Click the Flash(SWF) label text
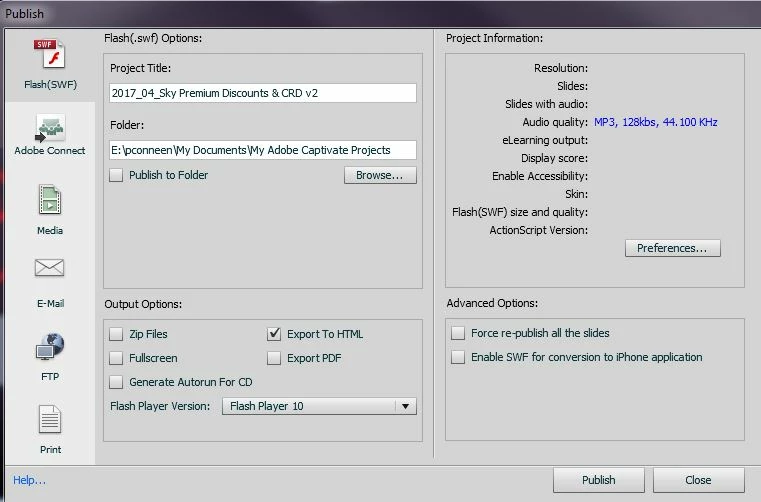The width and height of the screenshot is (761, 502). [50, 84]
